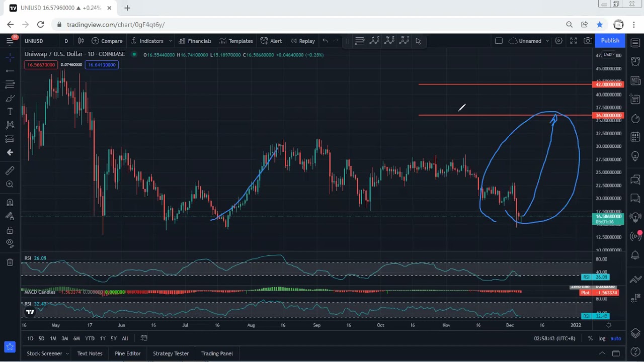Select the 5D date range

pos(41,338)
